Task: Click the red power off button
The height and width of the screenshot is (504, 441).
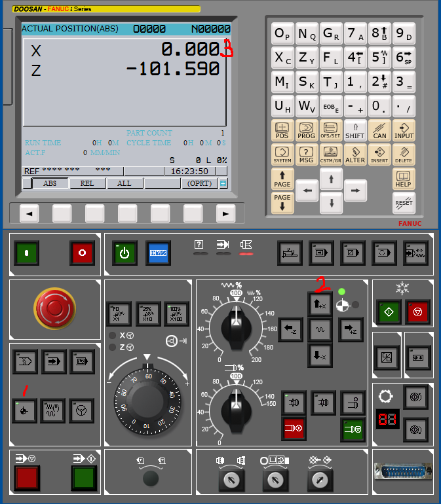Action: pyautogui.click(x=82, y=253)
